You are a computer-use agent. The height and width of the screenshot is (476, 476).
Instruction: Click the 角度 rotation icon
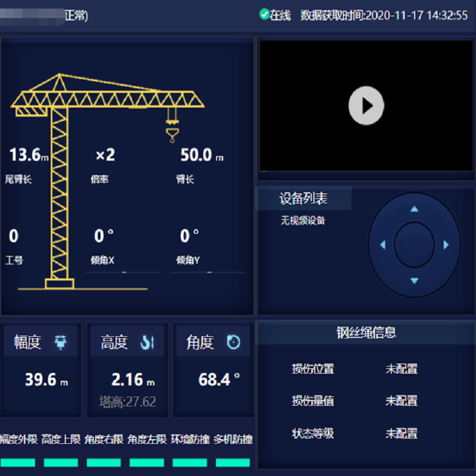[x=233, y=342]
